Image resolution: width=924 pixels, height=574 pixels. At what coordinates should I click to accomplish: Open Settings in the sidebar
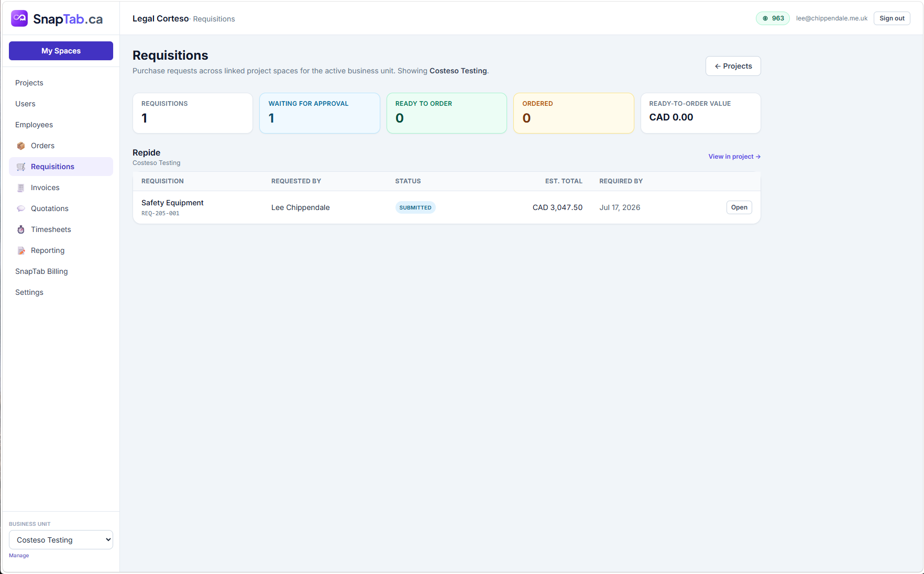[29, 292]
